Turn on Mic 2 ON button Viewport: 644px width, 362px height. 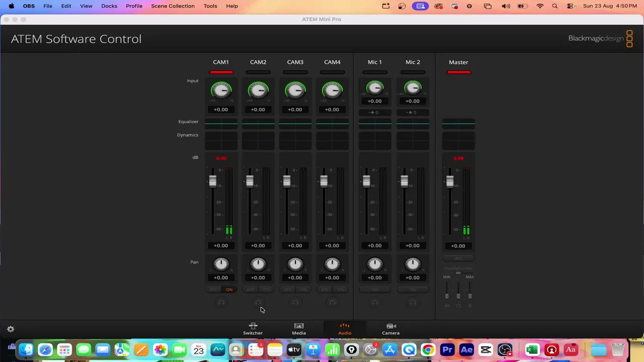[413, 290]
